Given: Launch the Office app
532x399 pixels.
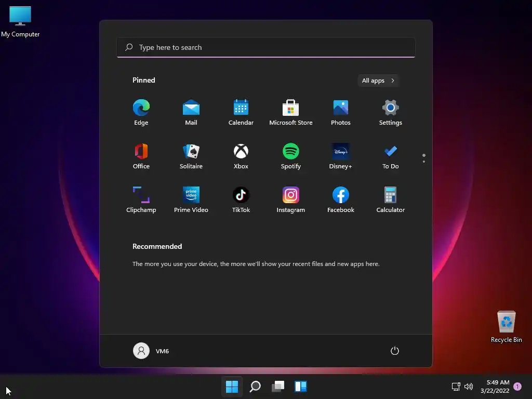Looking at the screenshot, I should click(x=141, y=156).
